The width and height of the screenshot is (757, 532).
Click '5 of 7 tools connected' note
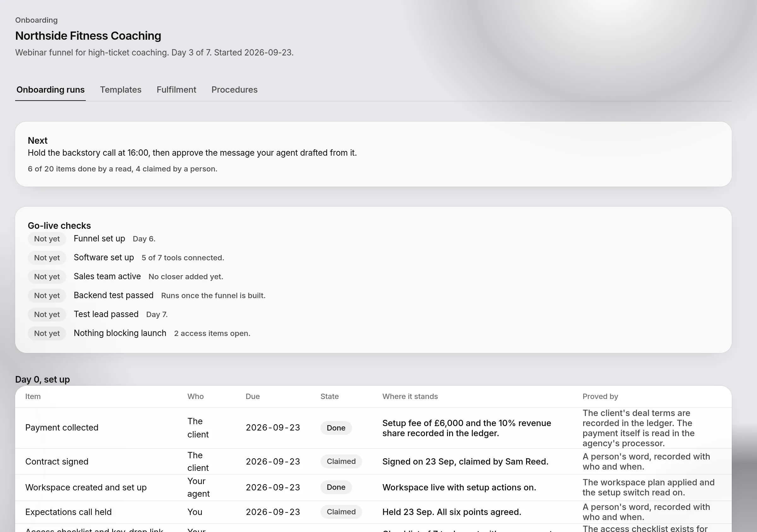183,258
